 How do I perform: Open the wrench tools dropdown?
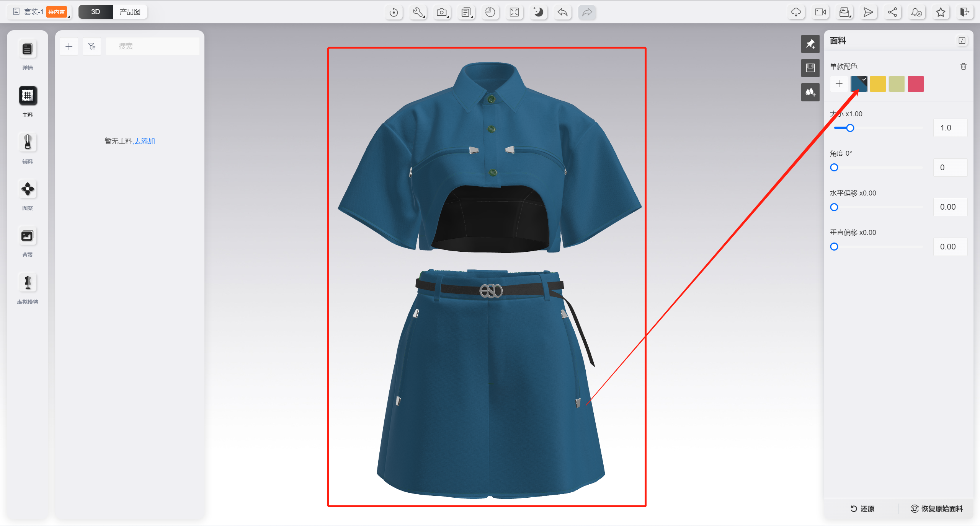[x=418, y=12]
